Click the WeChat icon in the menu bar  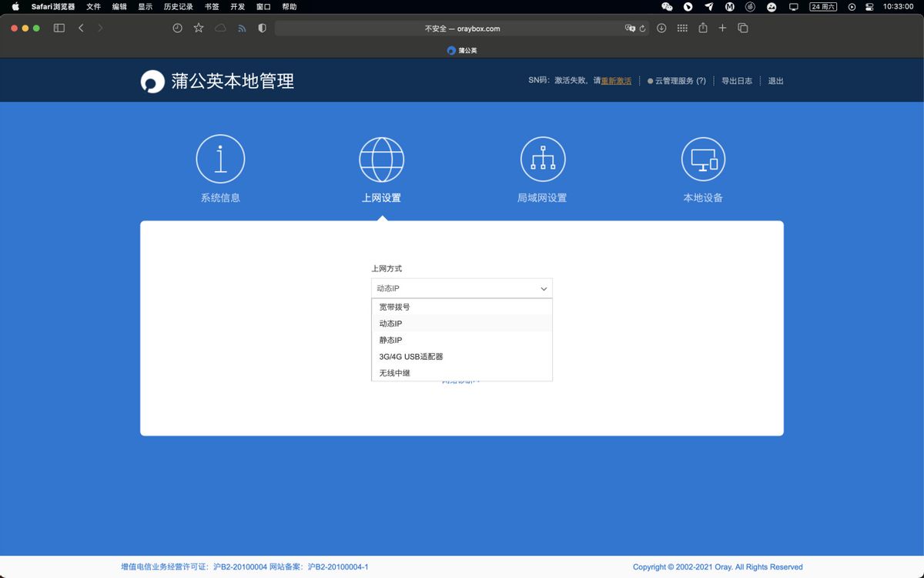coord(667,7)
